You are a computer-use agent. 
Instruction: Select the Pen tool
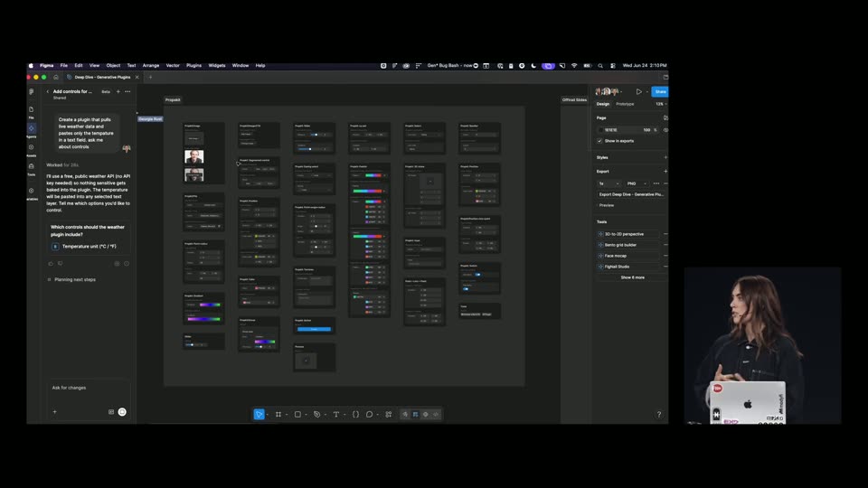pos(317,415)
